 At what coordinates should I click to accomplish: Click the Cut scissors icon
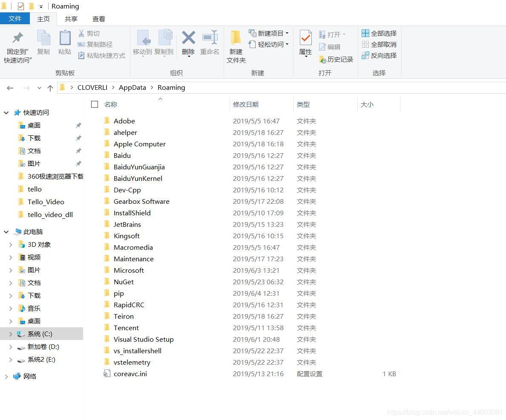point(81,33)
